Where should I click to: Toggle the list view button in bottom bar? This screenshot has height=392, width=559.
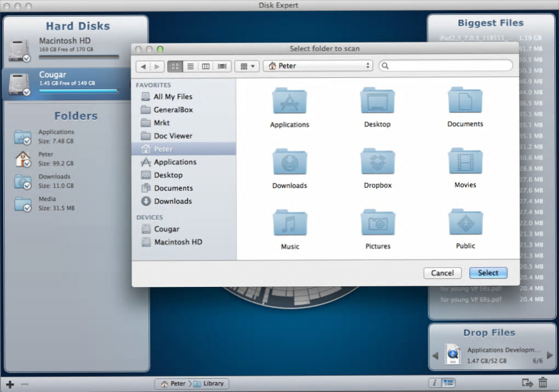(x=448, y=383)
